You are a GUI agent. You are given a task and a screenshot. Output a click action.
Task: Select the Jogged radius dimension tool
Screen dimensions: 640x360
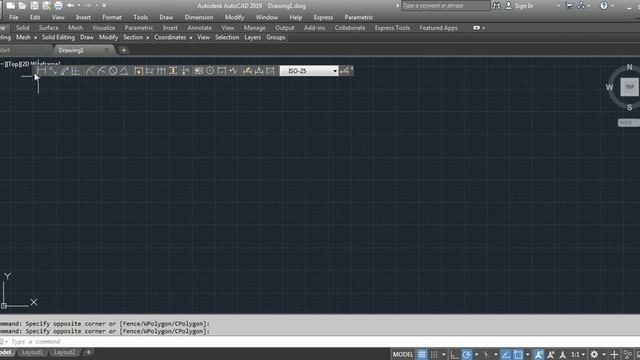point(102,71)
